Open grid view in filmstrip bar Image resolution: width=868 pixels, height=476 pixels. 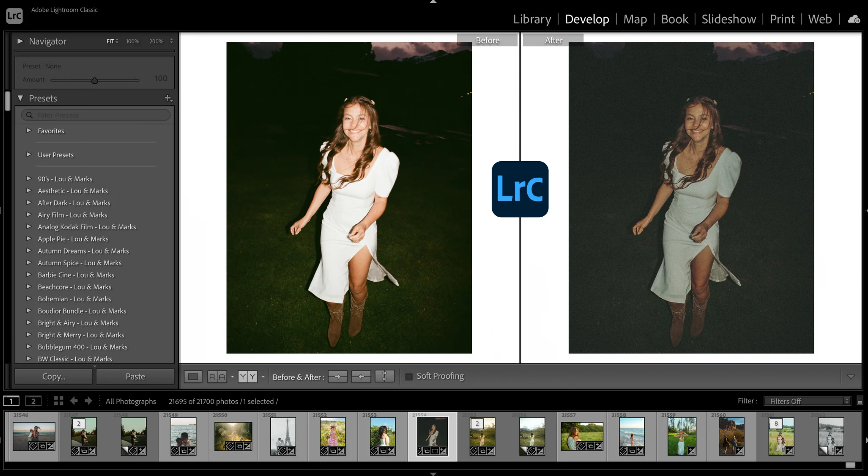click(58, 401)
